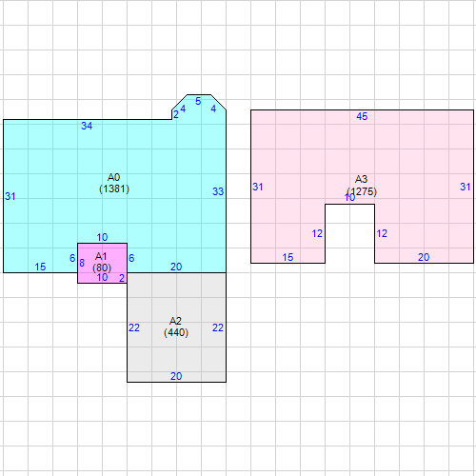
Task: Click the 15 dimension on A0's bottom edge
Action: [x=40, y=267]
